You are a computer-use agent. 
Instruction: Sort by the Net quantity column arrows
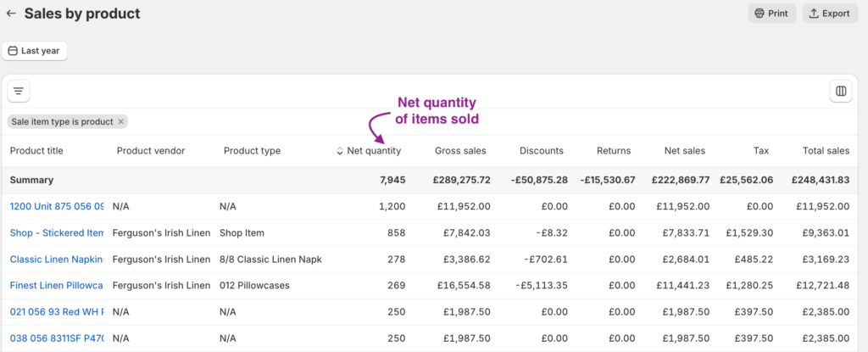point(340,151)
